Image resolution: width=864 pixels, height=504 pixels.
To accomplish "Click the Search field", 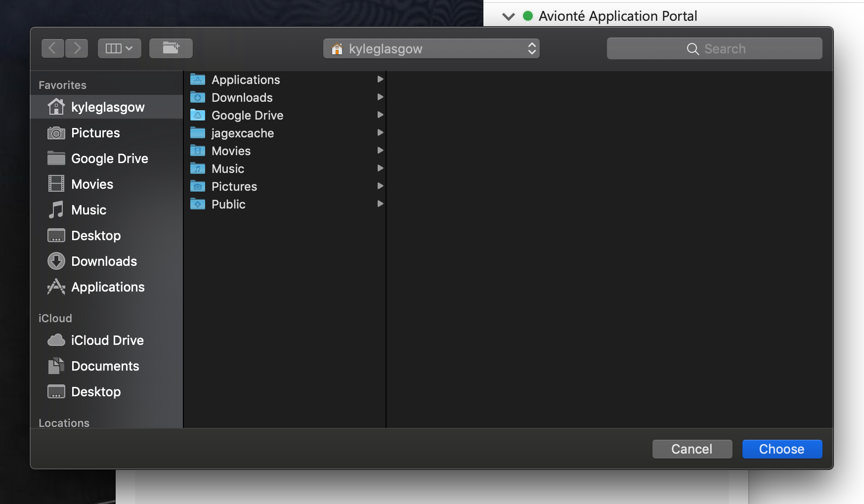I will click(x=714, y=49).
